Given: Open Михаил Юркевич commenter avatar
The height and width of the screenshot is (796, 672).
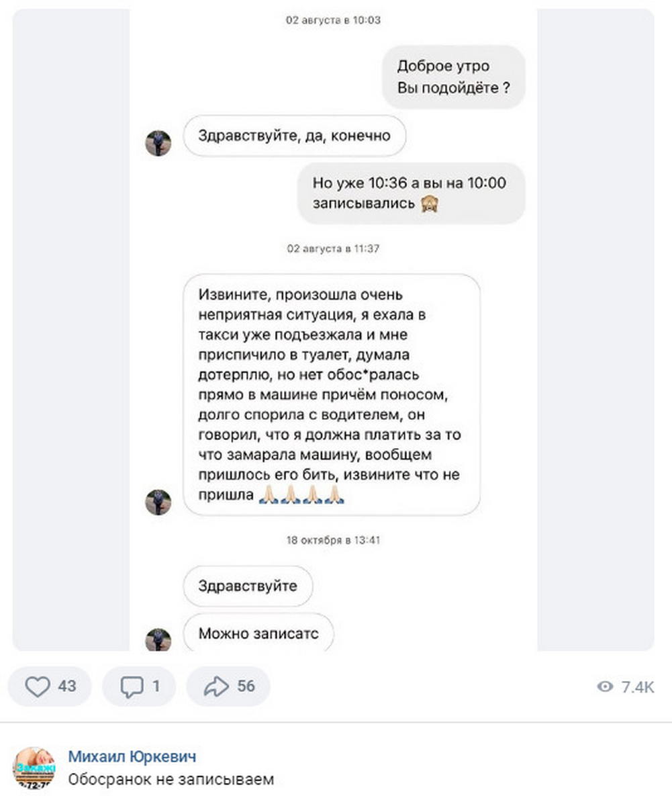Looking at the screenshot, I should pos(34,768).
